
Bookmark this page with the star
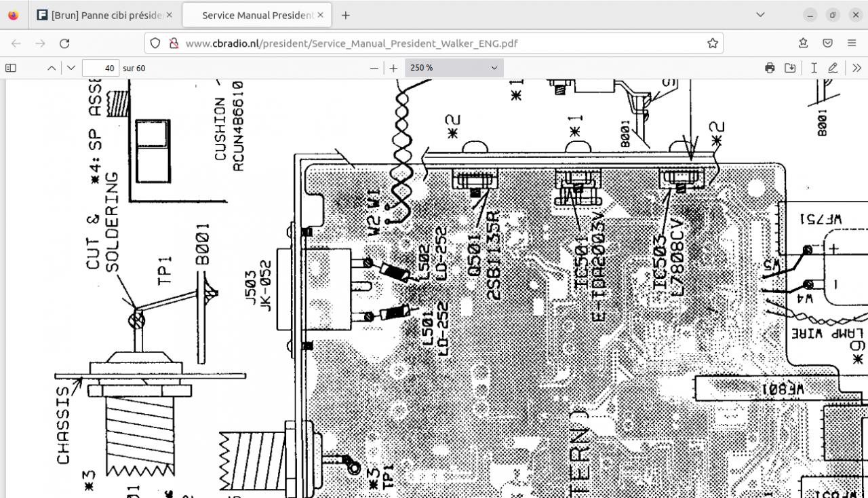click(x=713, y=43)
